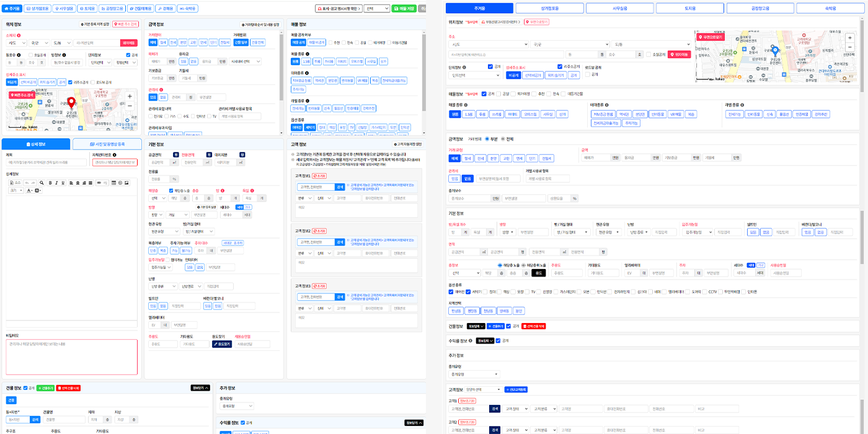Click the info icon beside right-layout 매물 종류
Image resolution: width=868 pixels, height=434 pixels.
click(x=466, y=105)
